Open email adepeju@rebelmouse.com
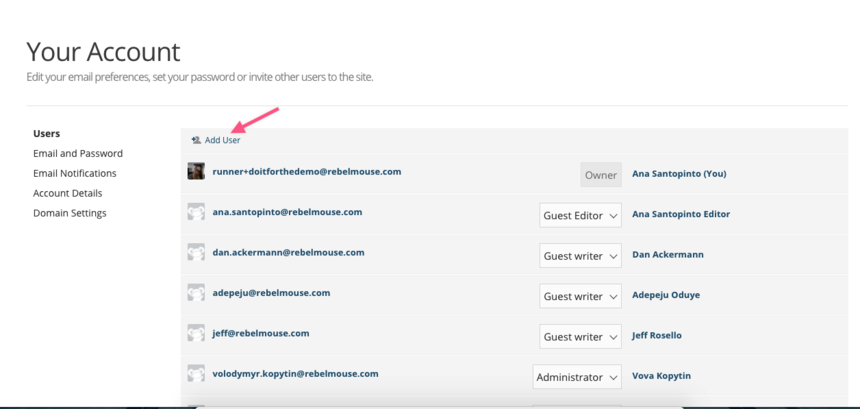The image size is (860, 409). [x=271, y=293]
